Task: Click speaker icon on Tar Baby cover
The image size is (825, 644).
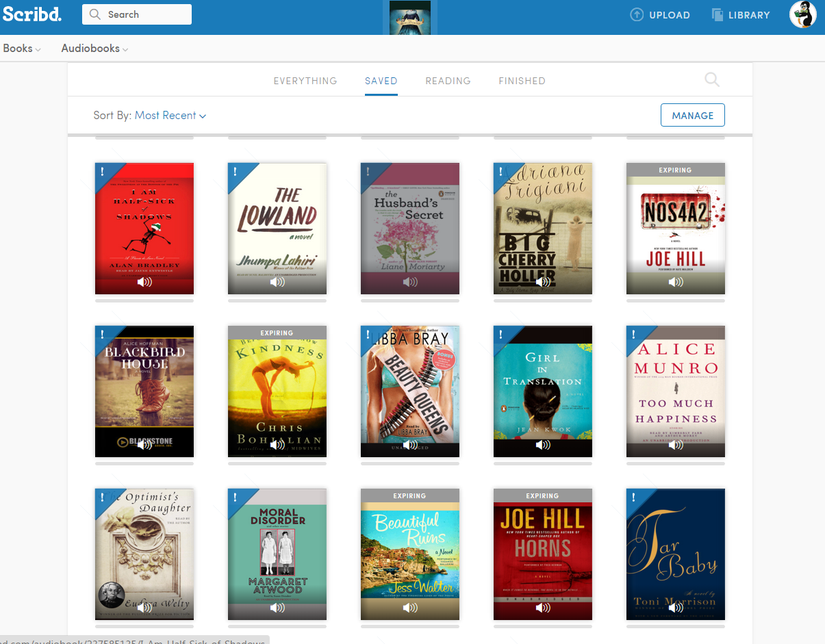Action: pos(676,608)
